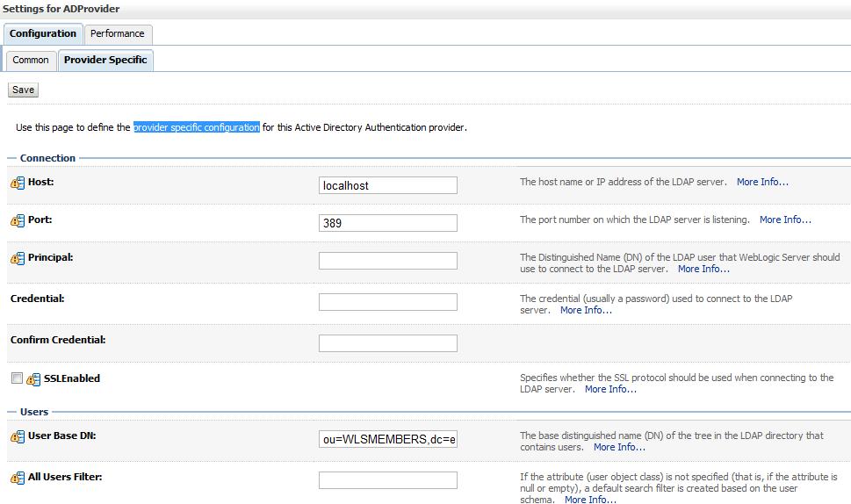This screenshot has height=504, width=851.
Task: Click into the Host text field
Action: tap(387, 185)
